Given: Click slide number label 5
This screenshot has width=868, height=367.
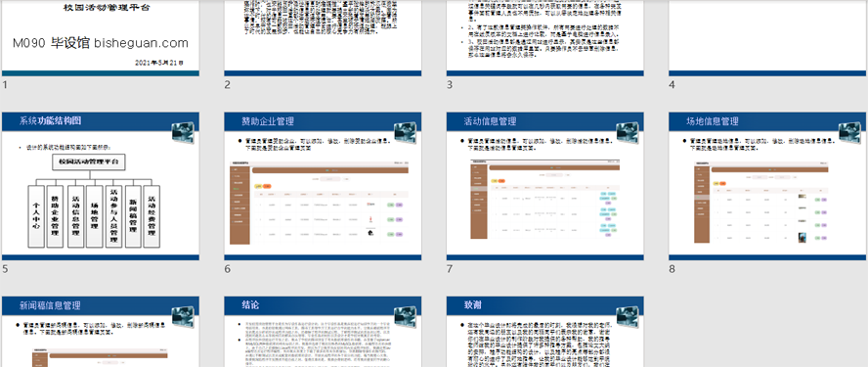Looking at the screenshot, I should tap(5, 269).
